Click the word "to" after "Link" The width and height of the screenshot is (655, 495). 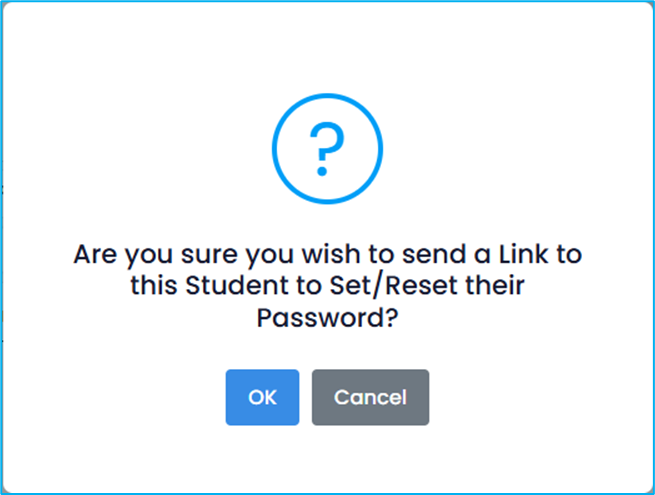569,254
